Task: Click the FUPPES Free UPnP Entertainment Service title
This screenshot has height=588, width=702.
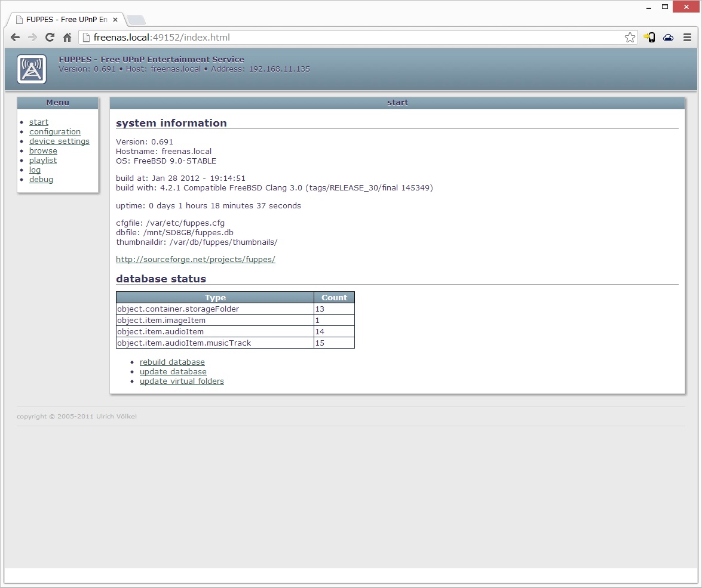Action: pos(152,59)
